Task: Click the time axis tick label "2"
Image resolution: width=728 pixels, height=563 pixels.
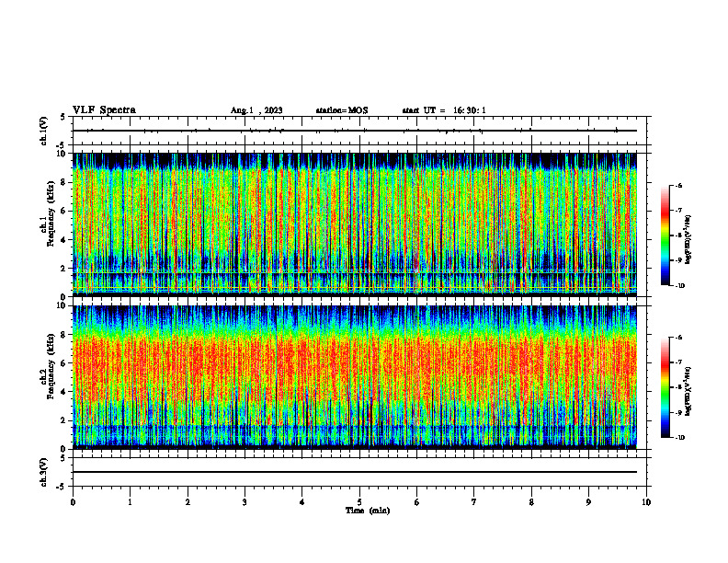Action: [188, 502]
